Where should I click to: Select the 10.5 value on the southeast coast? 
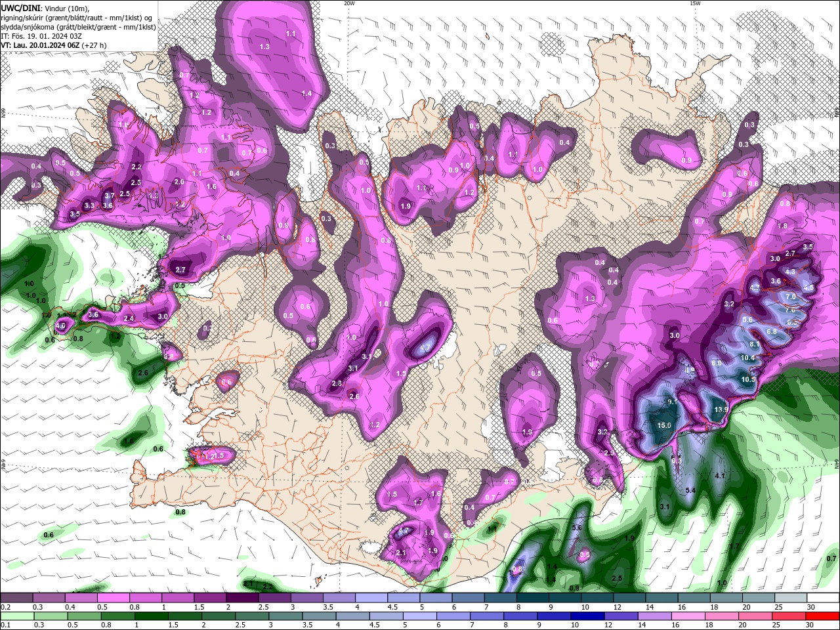(748, 379)
